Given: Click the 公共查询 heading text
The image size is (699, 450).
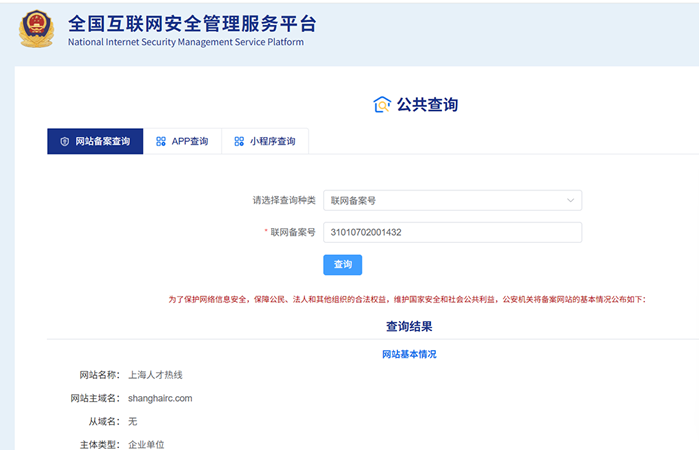Looking at the screenshot, I should tap(427, 105).
